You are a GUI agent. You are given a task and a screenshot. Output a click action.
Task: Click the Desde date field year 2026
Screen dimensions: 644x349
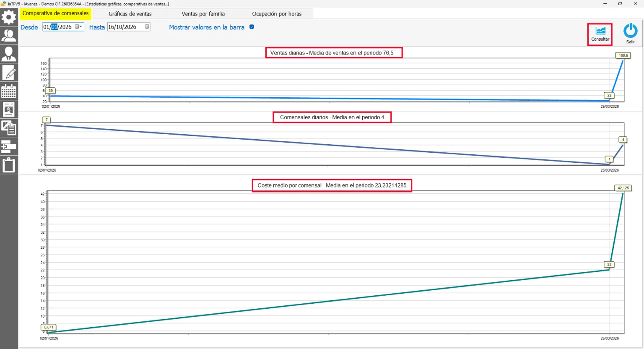click(65, 27)
